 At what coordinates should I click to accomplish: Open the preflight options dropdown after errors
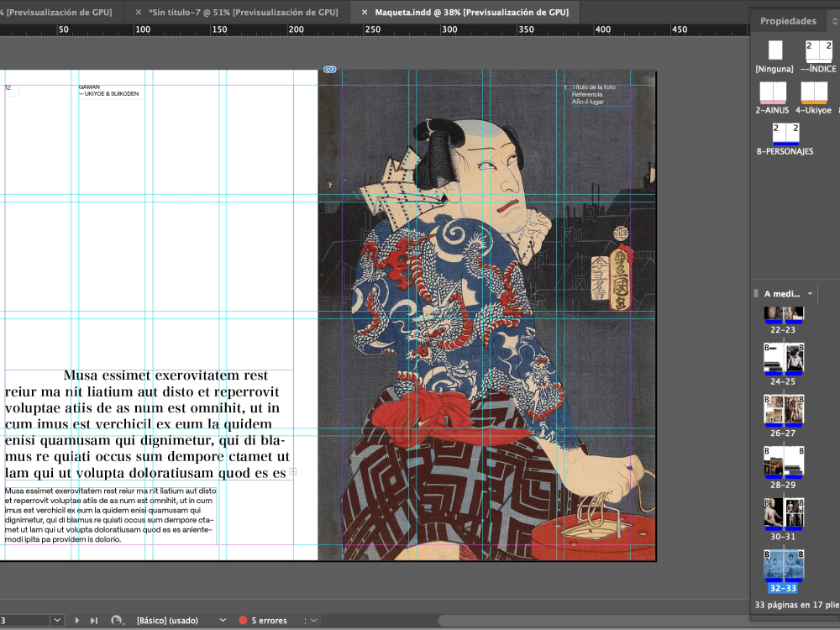pos(313,621)
